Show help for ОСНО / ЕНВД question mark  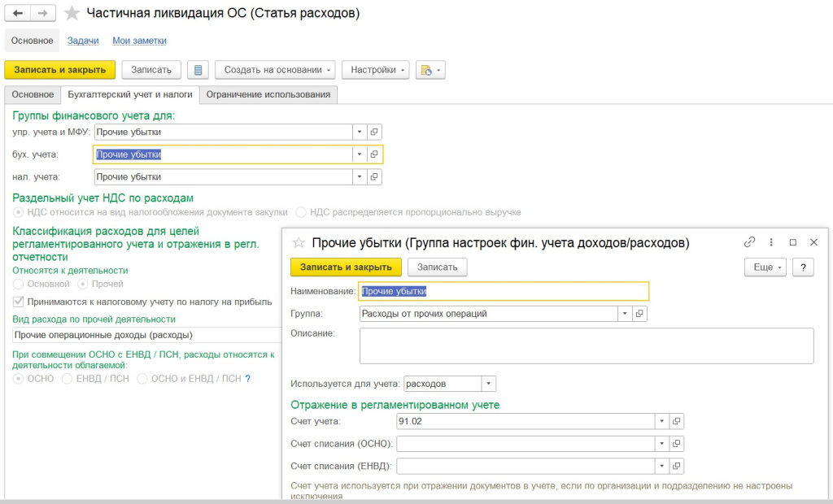coord(247,379)
